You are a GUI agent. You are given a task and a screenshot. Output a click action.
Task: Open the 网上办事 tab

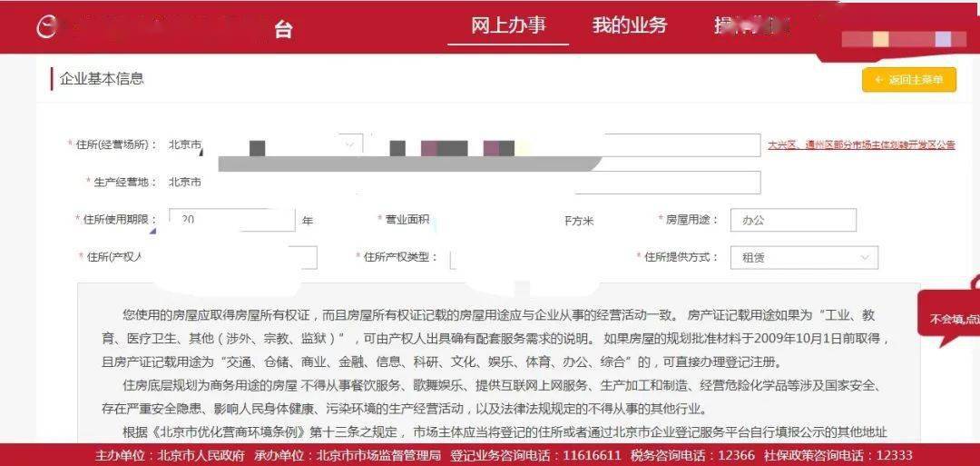(508, 25)
